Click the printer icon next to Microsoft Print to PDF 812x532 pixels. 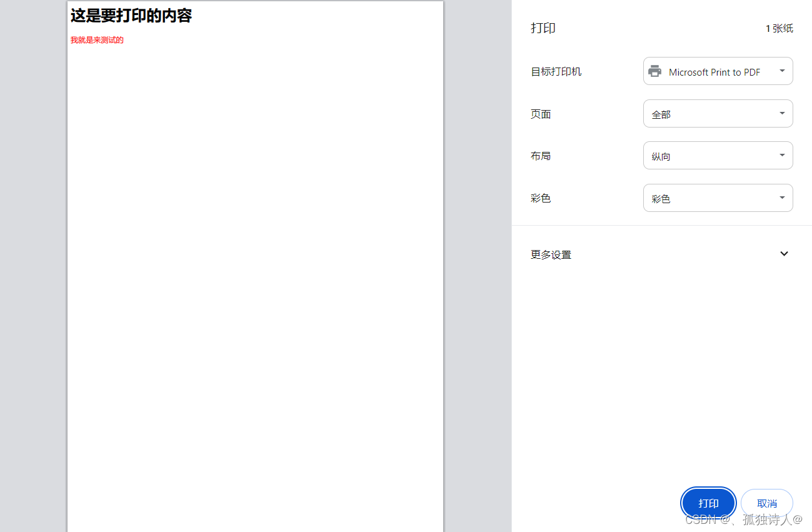654,71
